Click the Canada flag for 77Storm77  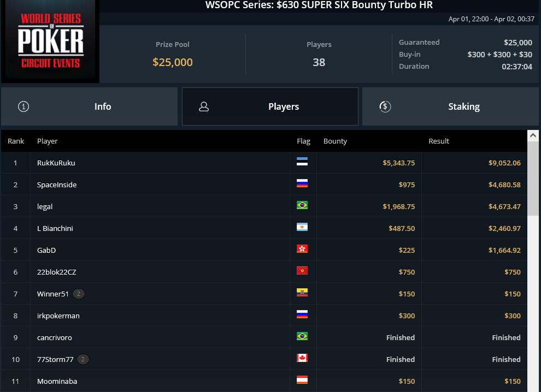pyautogui.click(x=302, y=358)
